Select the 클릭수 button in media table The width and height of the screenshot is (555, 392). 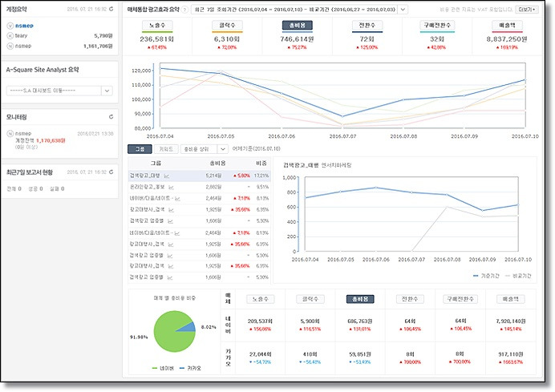(x=310, y=299)
